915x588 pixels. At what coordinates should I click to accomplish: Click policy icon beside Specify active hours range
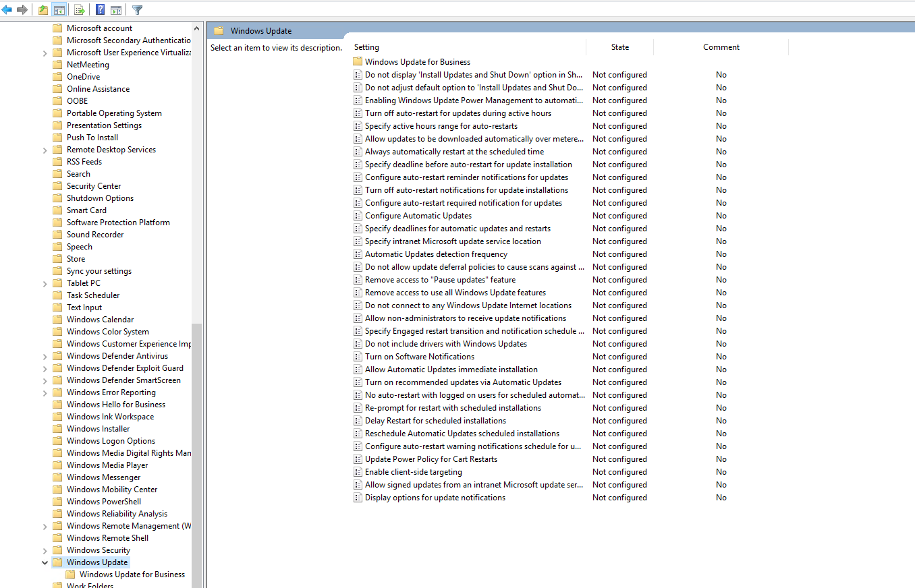(x=358, y=126)
